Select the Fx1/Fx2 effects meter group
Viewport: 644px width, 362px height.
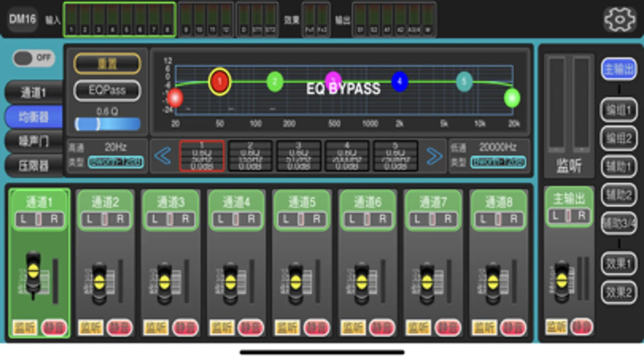point(316,19)
